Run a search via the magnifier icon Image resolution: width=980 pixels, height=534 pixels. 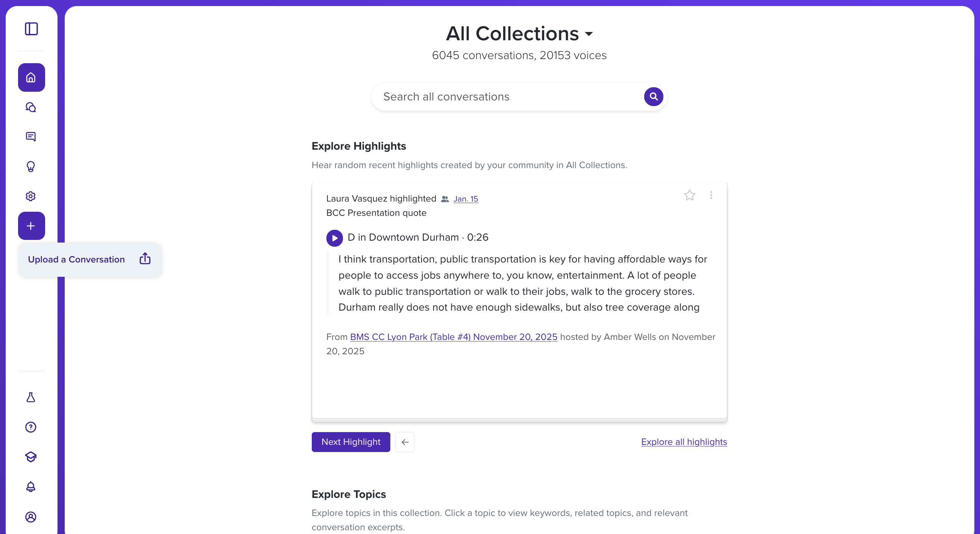point(653,97)
